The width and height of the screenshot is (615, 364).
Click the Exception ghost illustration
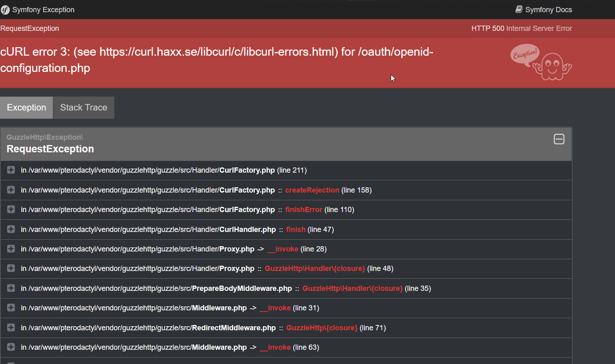click(x=541, y=62)
